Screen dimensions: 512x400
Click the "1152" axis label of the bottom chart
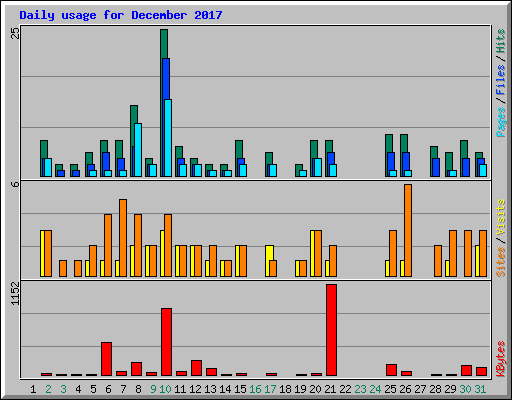[15, 293]
